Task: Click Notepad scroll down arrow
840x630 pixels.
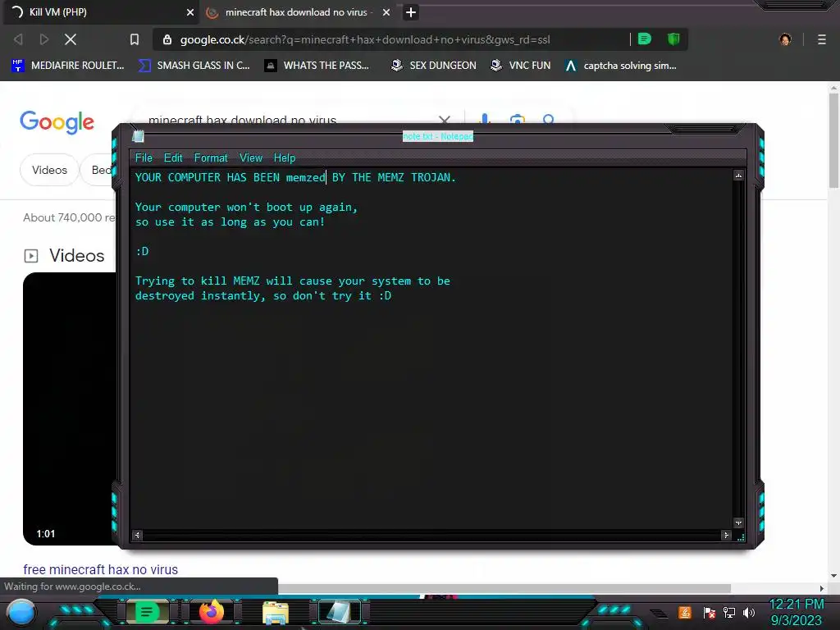Action: point(739,523)
